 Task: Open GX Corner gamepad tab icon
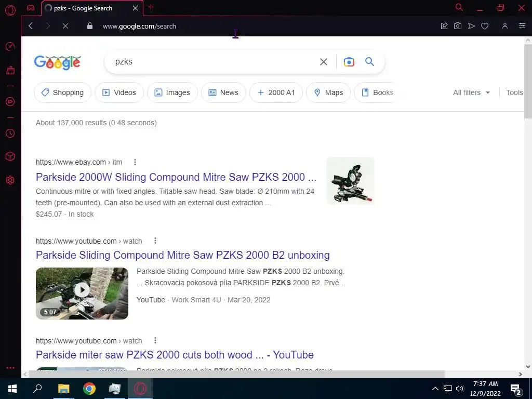click(31, 8)
